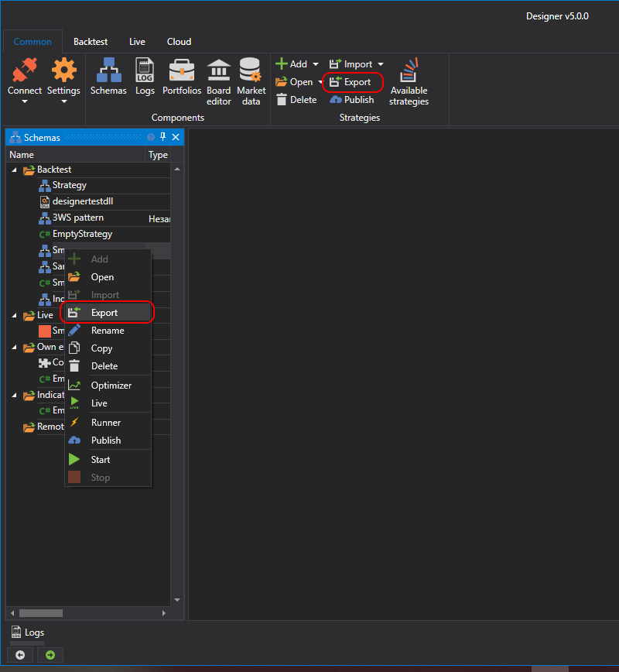Click the vertical scrollbar up arrow
Screen dimensions: 619x672
(x=177, y=170)
